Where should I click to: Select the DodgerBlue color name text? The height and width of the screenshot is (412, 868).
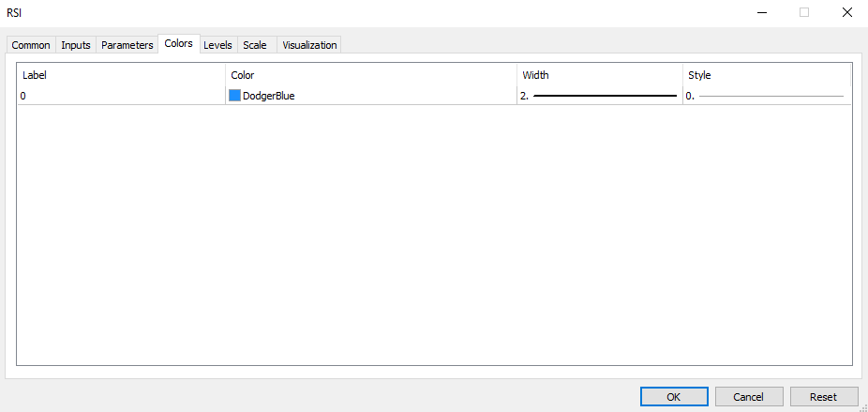point(269,96)
